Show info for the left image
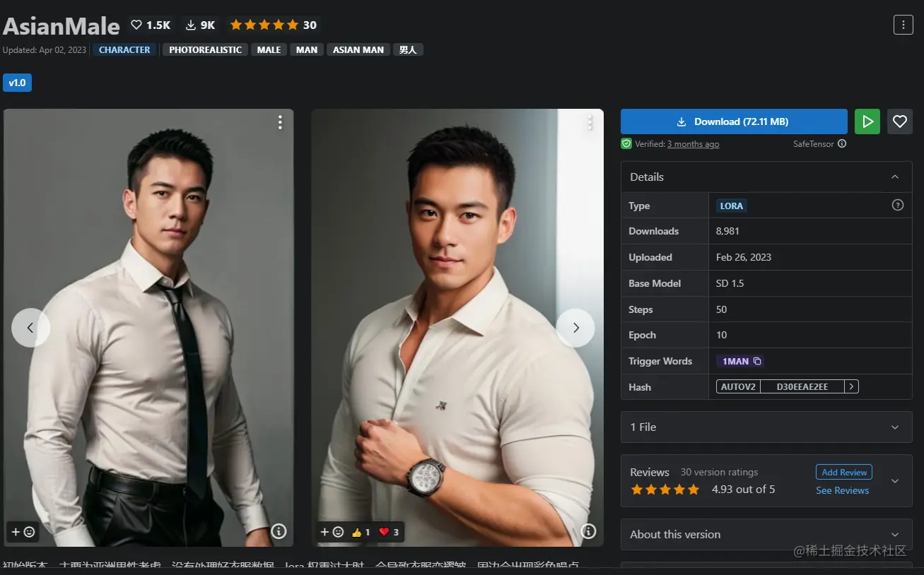Screen dimensions: 924x575 tap(279, 531)
